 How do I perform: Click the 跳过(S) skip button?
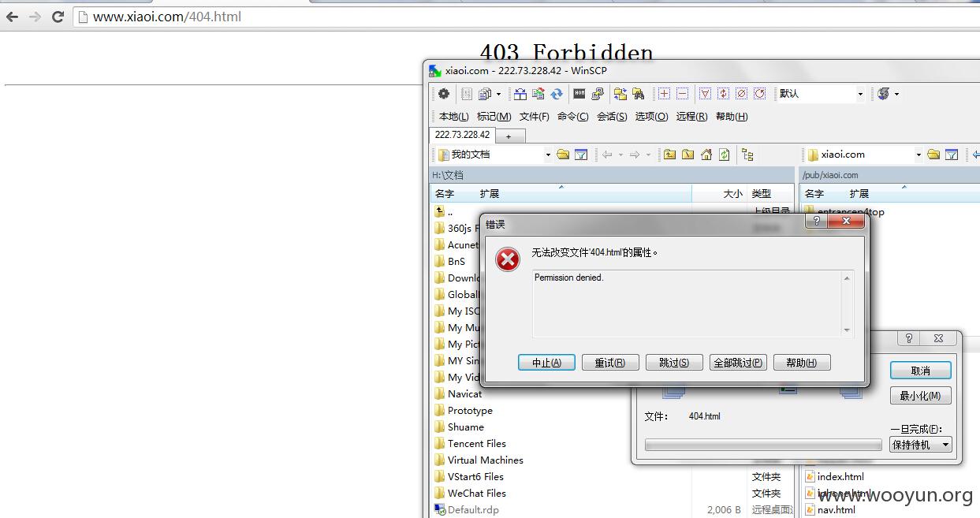pos(674,363)
